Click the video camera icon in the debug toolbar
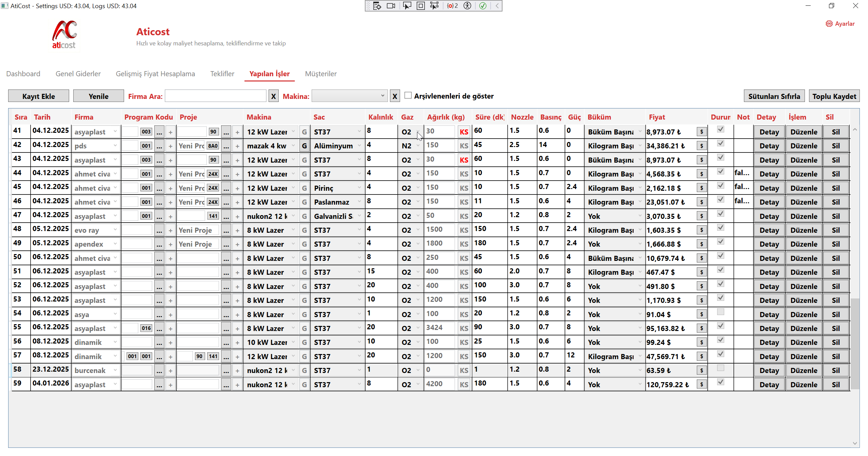This screenshot has height=456, width=868. pos(391,6)
